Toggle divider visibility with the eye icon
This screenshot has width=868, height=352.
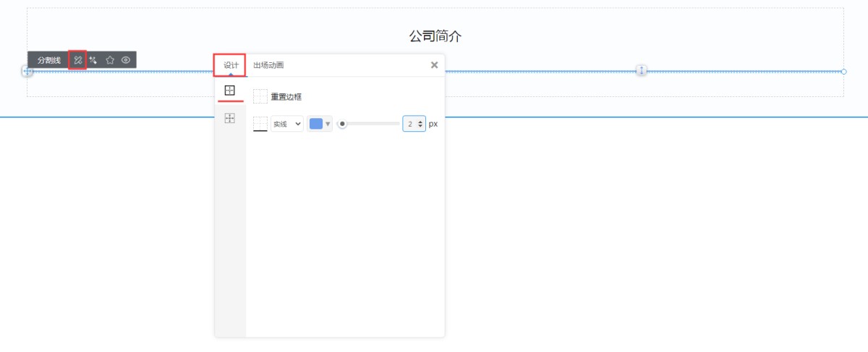[x=126, y=60]
